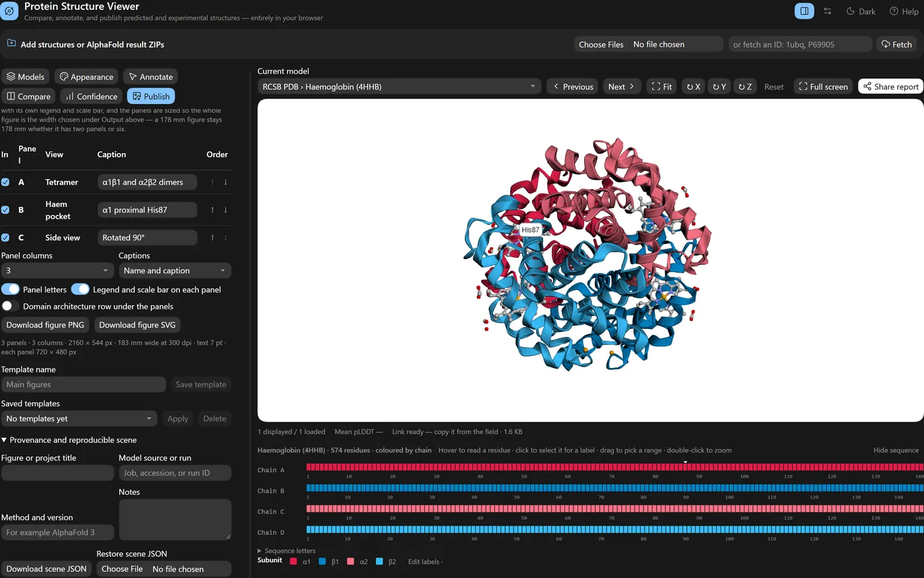Open the Annotate tab
Viewport: 924px width, 578px height.
[x=151, y=77]
